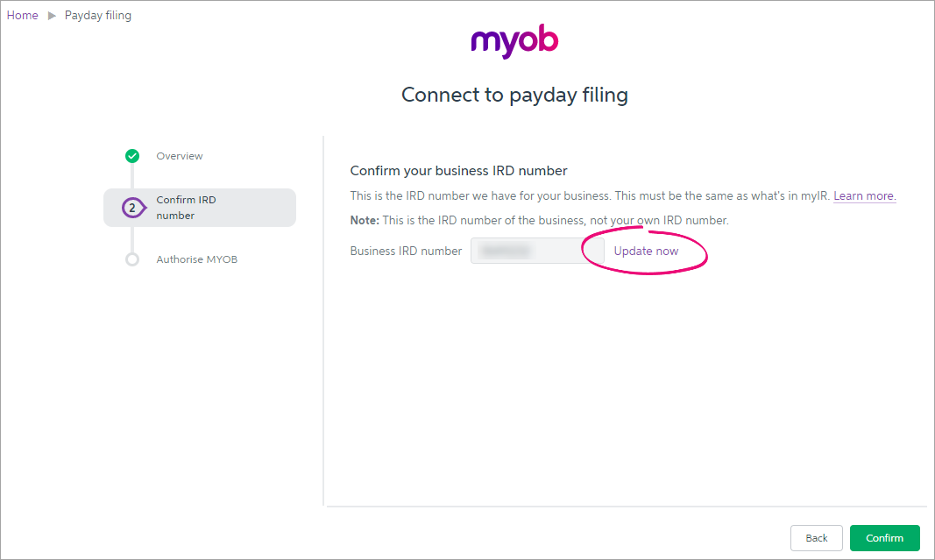Click the myIR description sentence

click(x=590, y=195)
